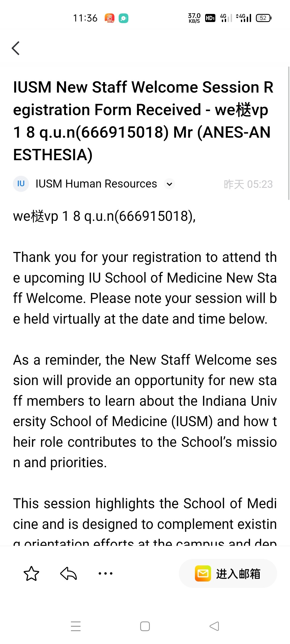The width and height of the screenshot is (290, 644).
Task: Tap the back arrow icon
Action: pos(16,48)
